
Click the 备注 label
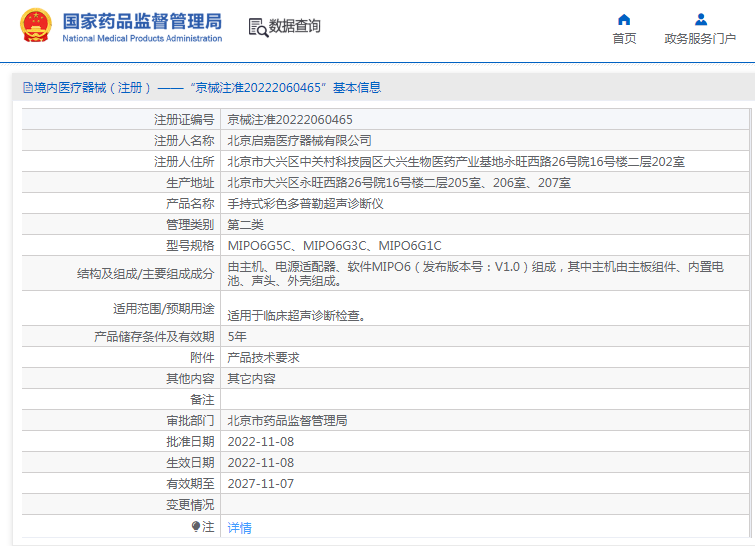coord(202,400)
